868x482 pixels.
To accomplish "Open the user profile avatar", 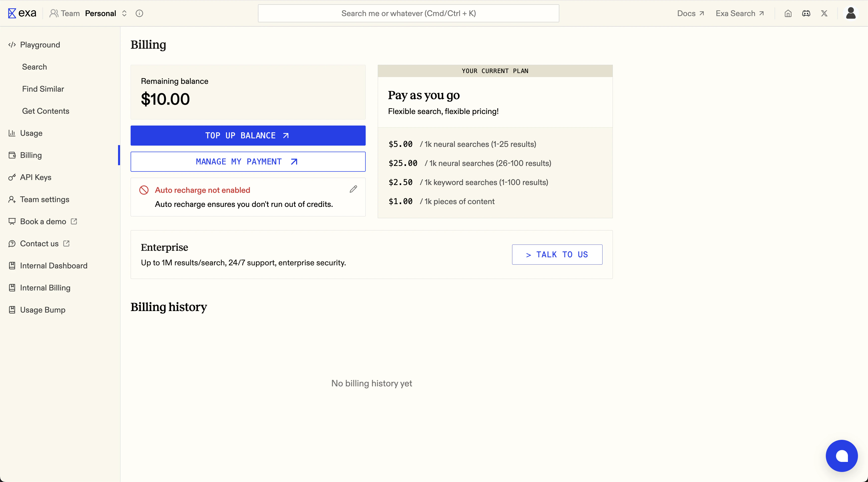I will pyautogui.click(x=851, y=13).
